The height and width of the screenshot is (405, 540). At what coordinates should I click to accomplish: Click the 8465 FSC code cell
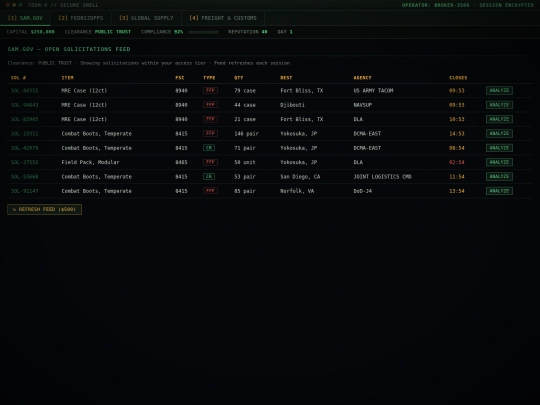pos(181,162)
